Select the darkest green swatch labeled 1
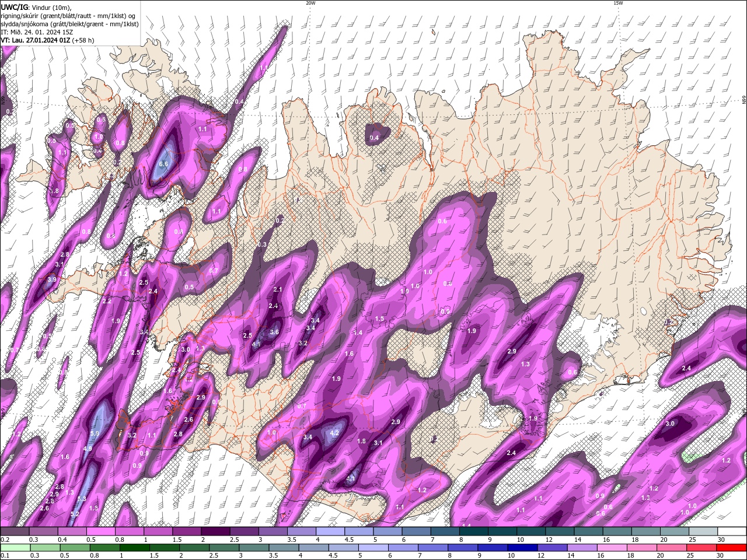The width and height of the screenshot is (747, 560). tap(135, 548)
